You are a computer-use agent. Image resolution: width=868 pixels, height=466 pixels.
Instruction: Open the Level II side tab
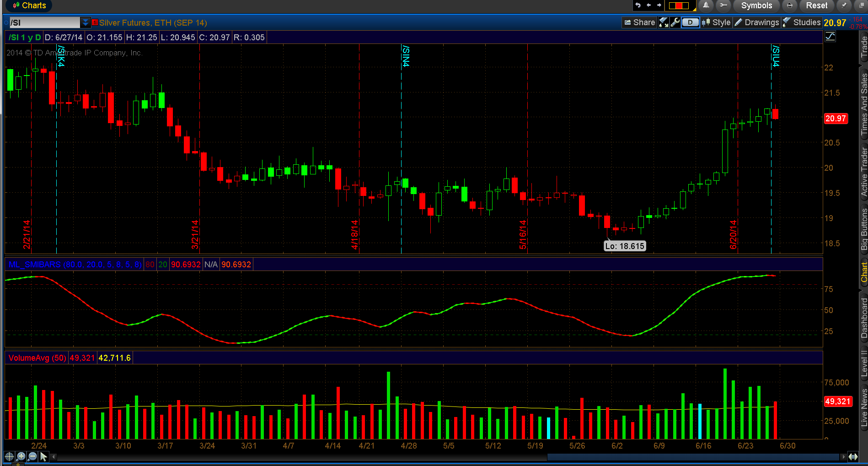(x=863, y=364)
